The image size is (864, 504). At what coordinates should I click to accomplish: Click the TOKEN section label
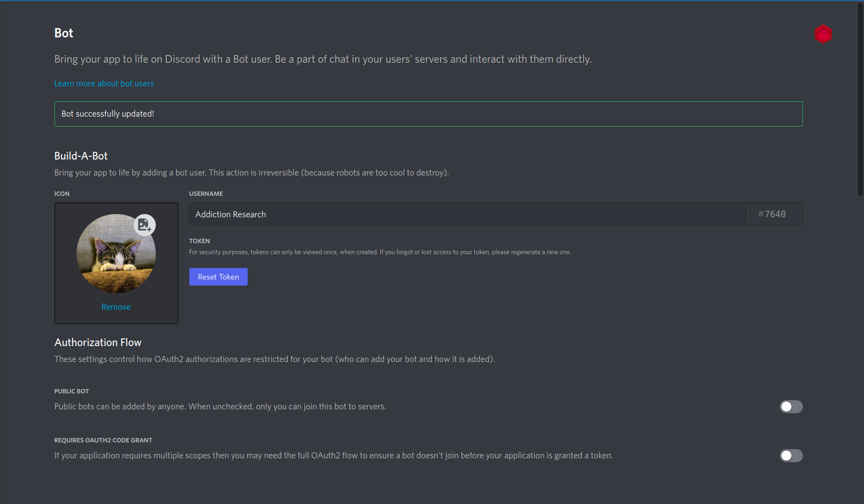(199, 241)
